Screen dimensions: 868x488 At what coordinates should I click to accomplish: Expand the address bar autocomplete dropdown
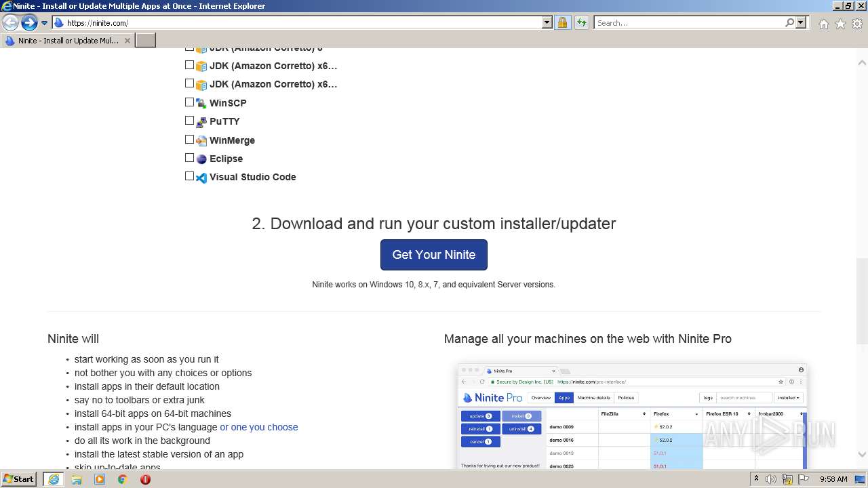click(547, 23)
